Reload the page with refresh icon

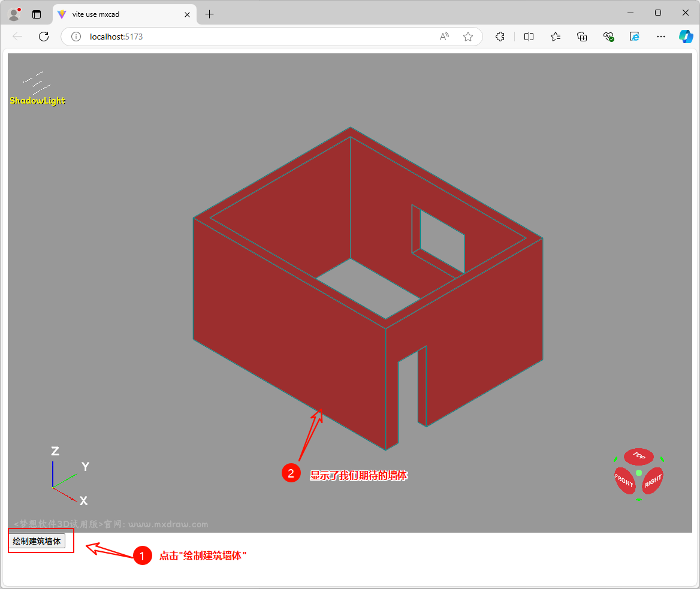click(x=44, y=37)
